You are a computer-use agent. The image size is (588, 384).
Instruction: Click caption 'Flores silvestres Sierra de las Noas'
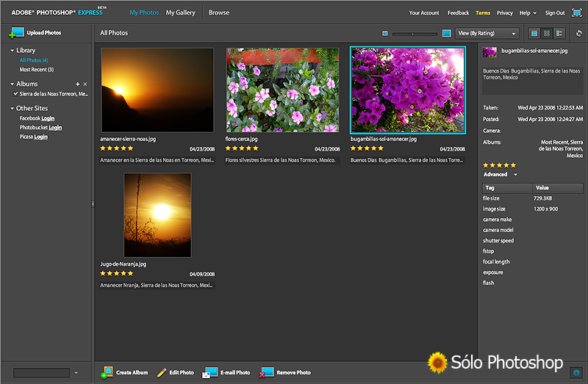(x=282, y=160)
